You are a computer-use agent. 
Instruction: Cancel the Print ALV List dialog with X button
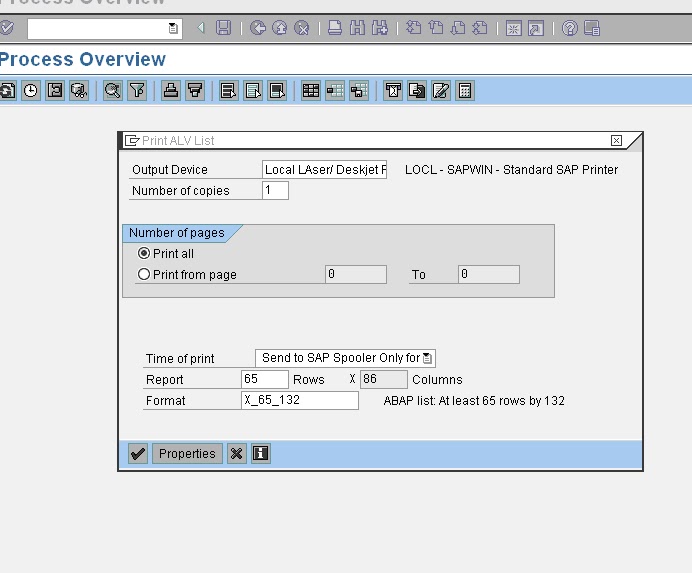coord(237,453)
